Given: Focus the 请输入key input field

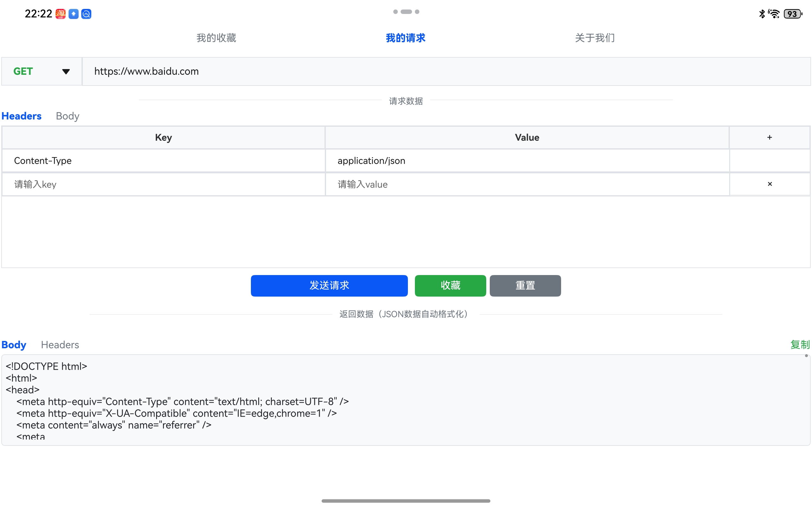Looking at the screenshot, I should (163, 184).
